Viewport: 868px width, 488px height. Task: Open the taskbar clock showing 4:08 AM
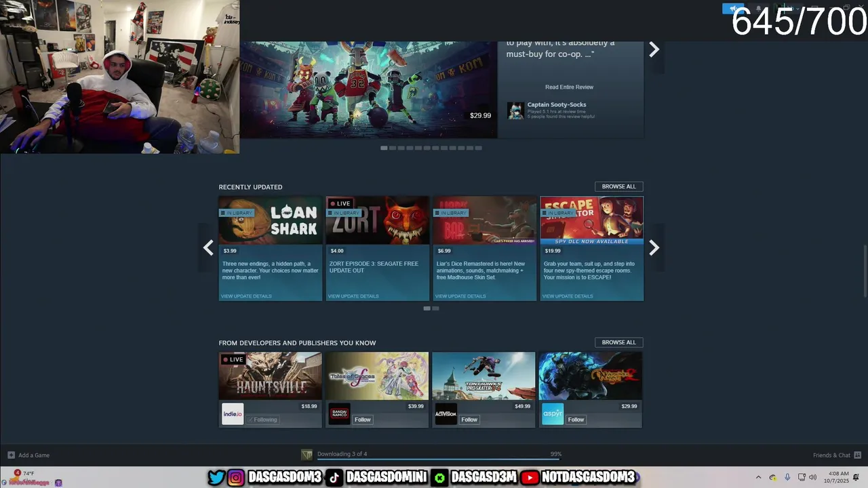[x=836, y=477]
